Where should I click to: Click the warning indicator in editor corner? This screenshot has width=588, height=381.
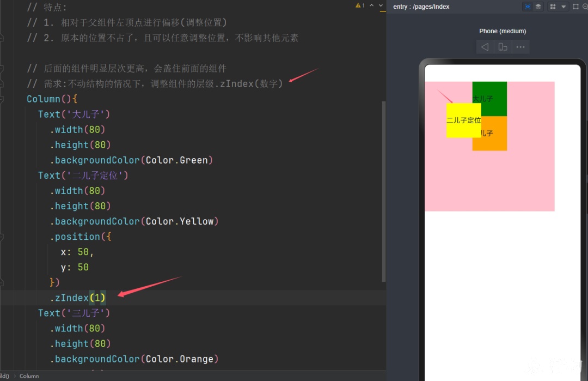[360, 5]
